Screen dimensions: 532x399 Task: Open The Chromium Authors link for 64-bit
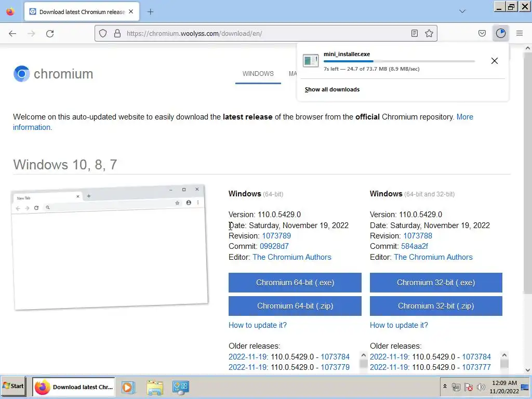click(292, 257)
